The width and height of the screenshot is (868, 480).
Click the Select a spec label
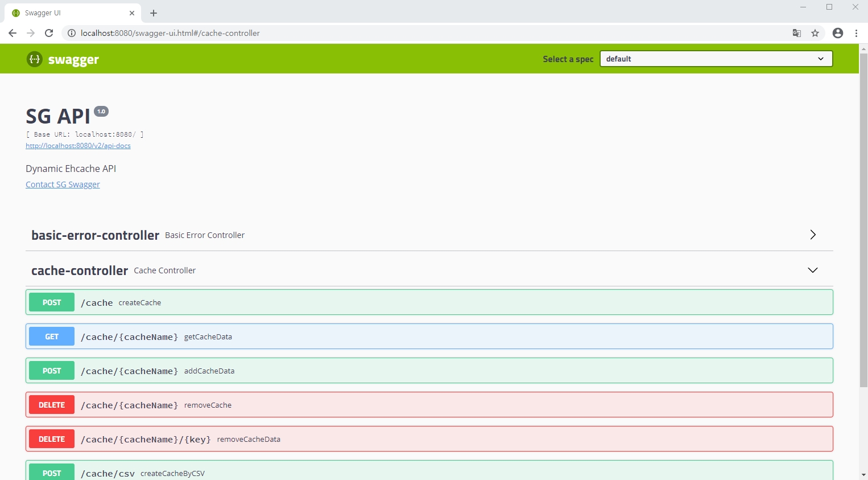click(568, 59)
